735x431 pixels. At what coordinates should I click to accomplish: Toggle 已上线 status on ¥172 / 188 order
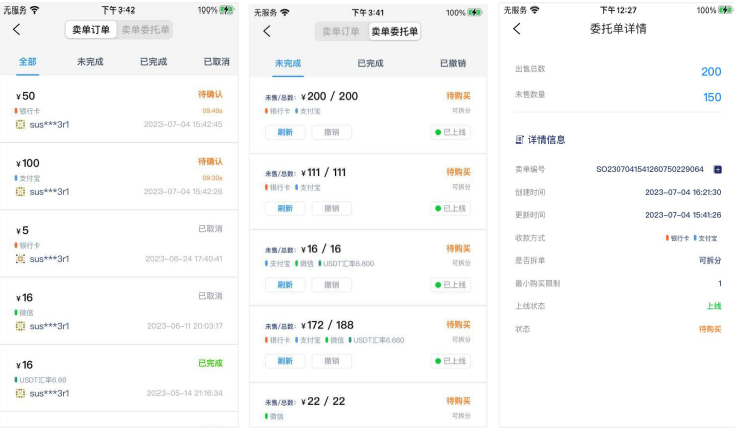click(x=450, y=361)
